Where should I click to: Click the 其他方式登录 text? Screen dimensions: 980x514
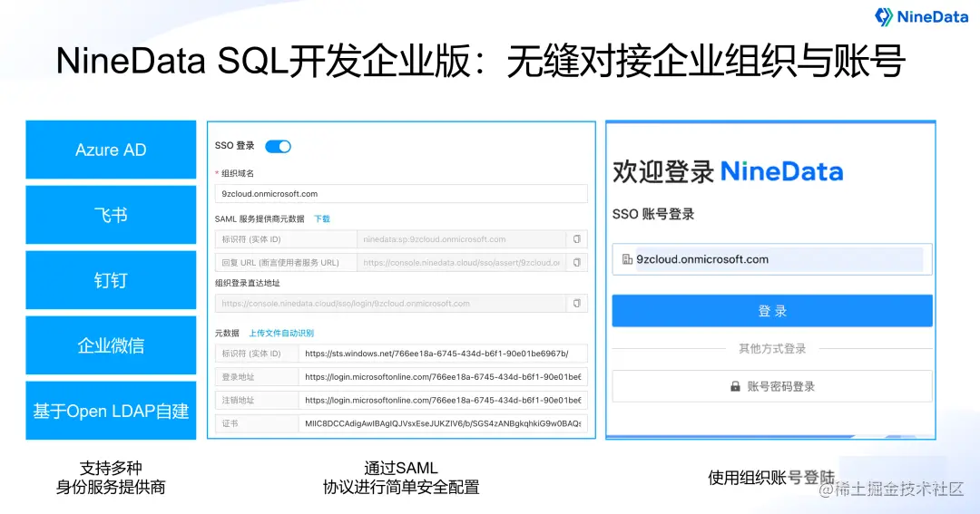point(772,348)
